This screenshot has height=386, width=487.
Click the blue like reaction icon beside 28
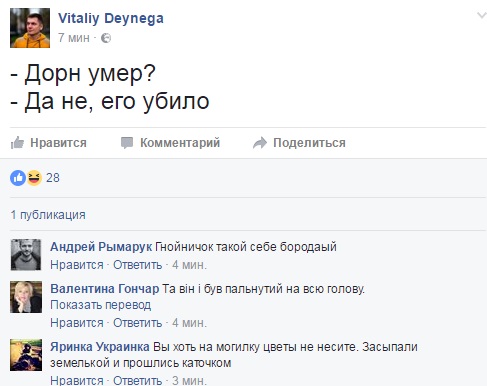click(x=18, y=178)
